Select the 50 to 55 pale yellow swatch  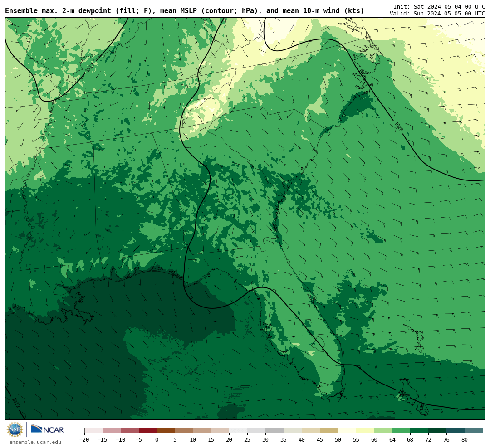click(x=347, y=431)
